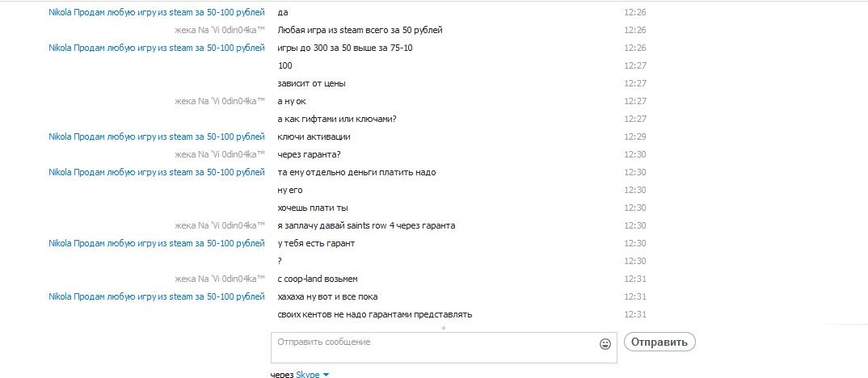
Task: Select message своих кентов не надо гарантами представлять
Action: [375, 315]
